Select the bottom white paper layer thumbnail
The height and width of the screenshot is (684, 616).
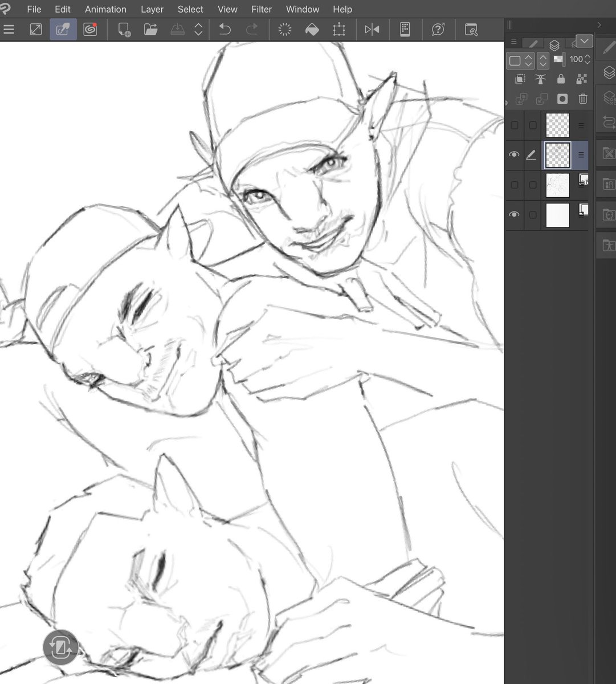coord(557,215)
